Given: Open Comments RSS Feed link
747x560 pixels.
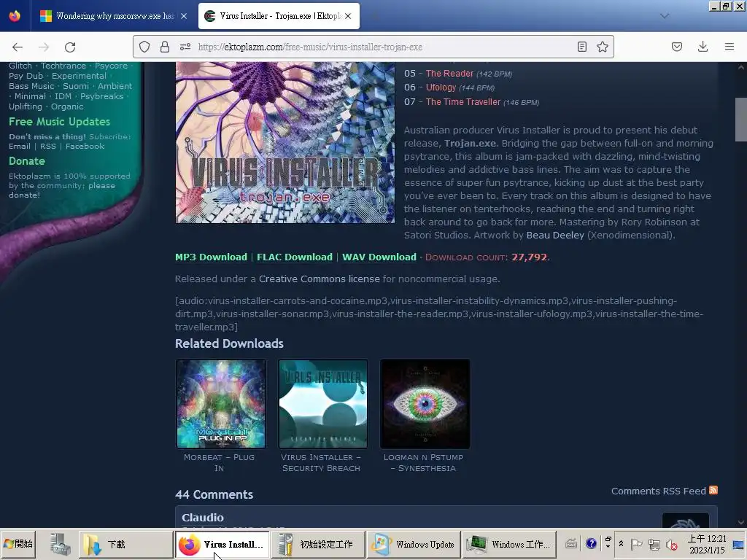Looking at the screenshot, I should click(x=659, y=491).
